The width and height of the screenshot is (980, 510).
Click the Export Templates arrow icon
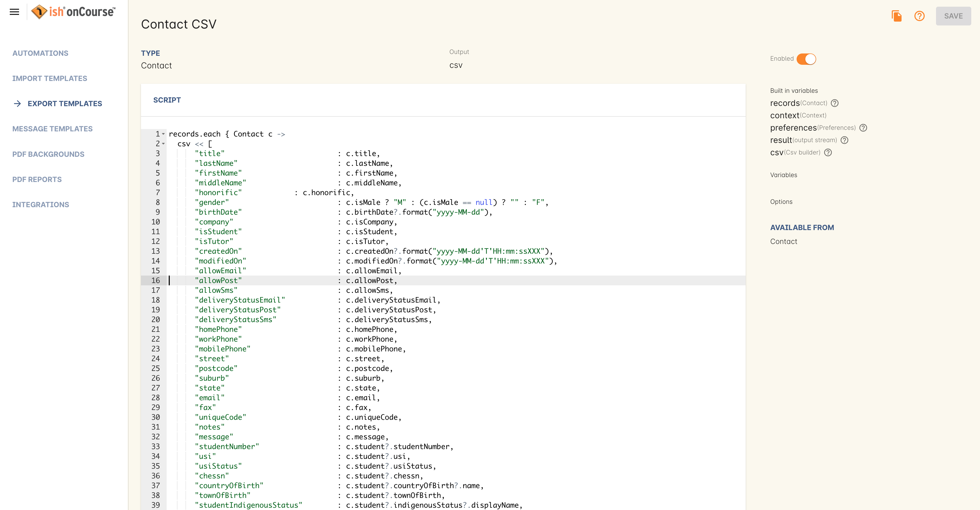[x=17, y=103]
